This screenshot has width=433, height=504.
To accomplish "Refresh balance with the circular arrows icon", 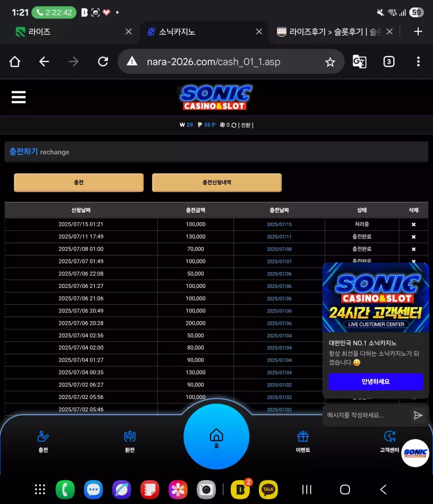I will coord(234,125).
